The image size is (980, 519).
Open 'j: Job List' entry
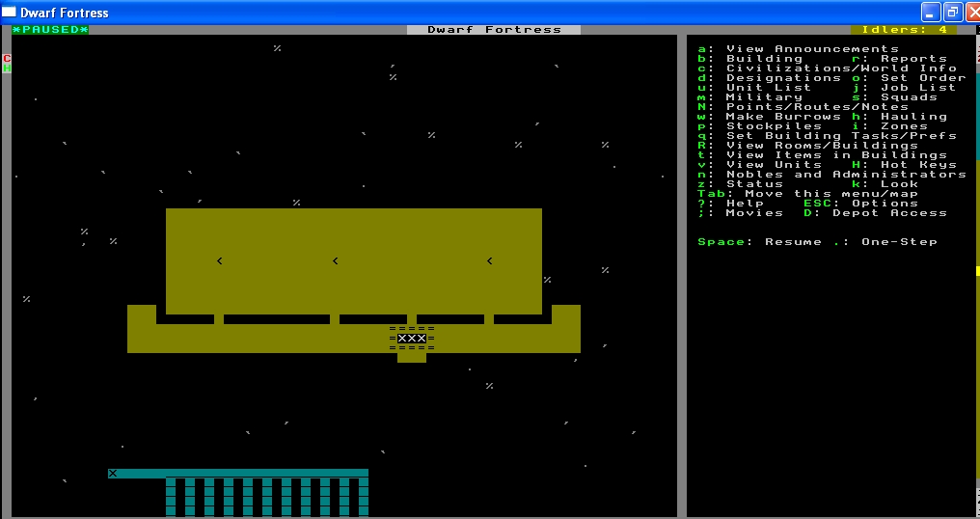(x=905, y=88)
